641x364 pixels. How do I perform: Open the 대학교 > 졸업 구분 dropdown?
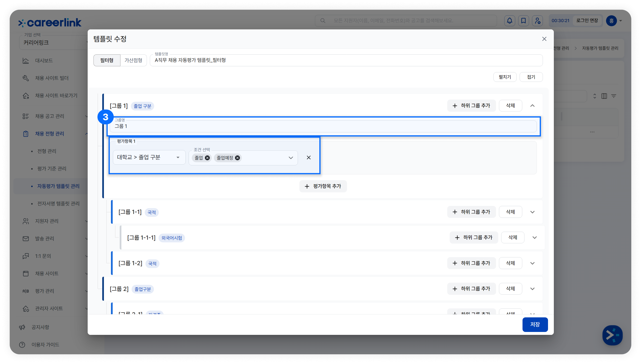(149, 158)
